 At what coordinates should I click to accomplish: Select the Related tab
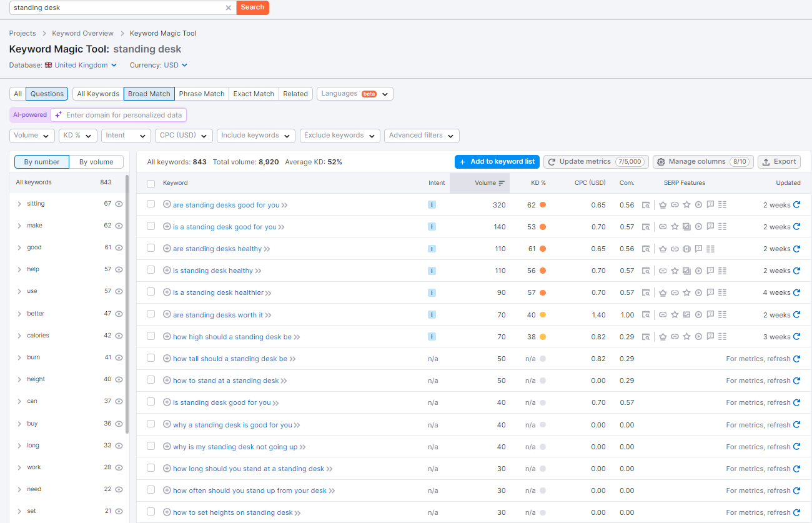(x=295, y=94)
